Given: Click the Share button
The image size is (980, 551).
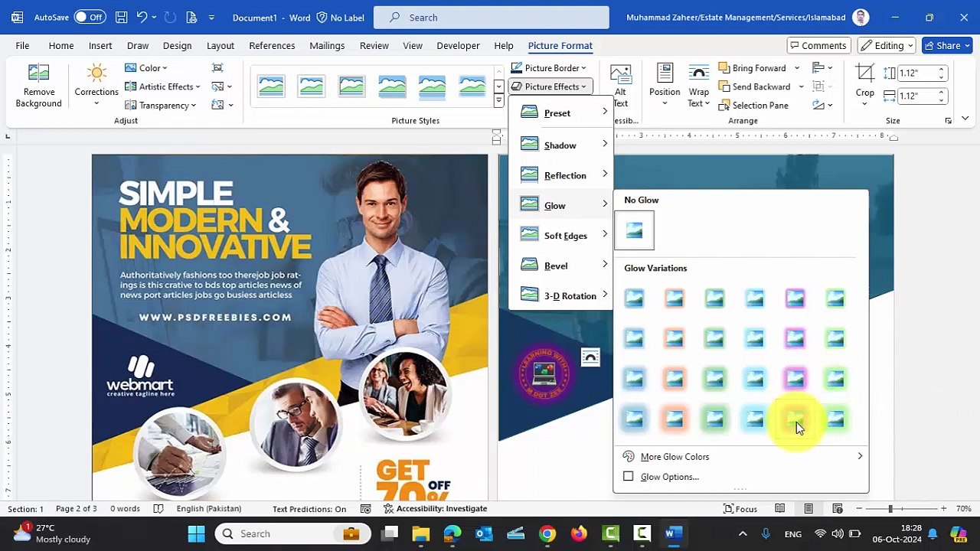Looking at the screenshot, I should click(x=947, y=45).
